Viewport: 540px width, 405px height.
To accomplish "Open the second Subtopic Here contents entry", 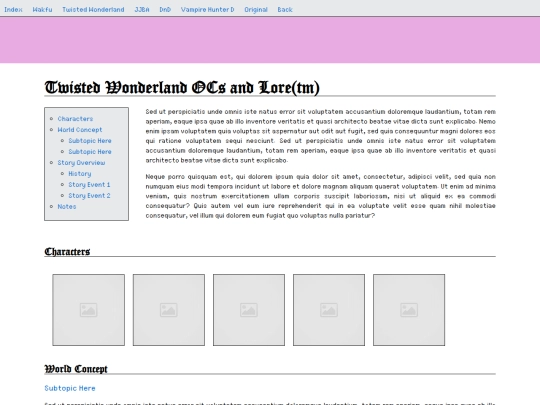I will (90, 152).
